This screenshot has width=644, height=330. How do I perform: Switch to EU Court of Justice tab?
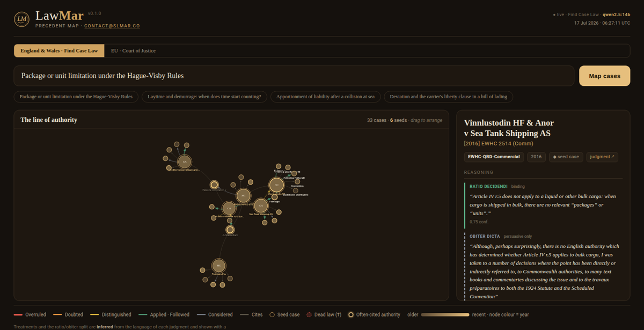point(133,50)
